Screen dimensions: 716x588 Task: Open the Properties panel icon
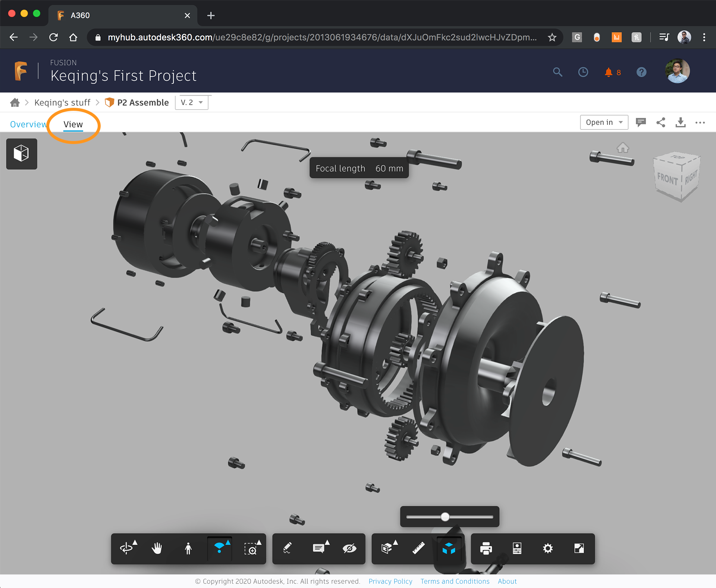pos(517,548)
